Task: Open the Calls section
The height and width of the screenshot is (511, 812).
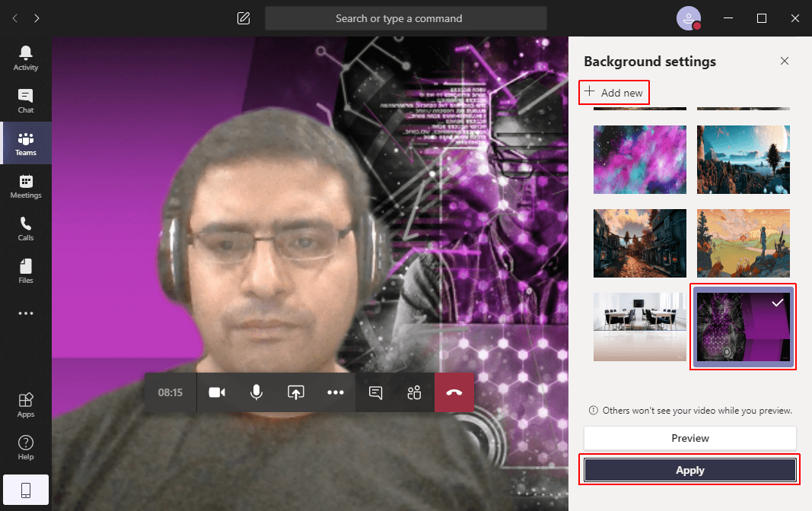Action: coord(25,227)
